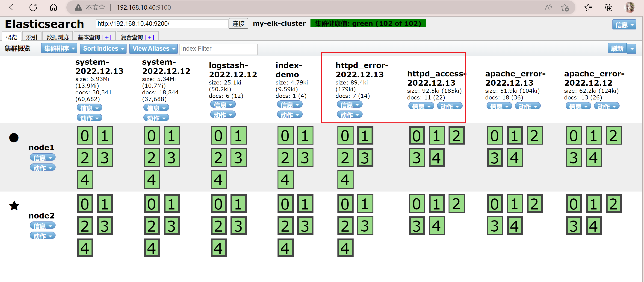Click the node2 name label
This screenshot has width=644, height=282.
pos(41,216)
